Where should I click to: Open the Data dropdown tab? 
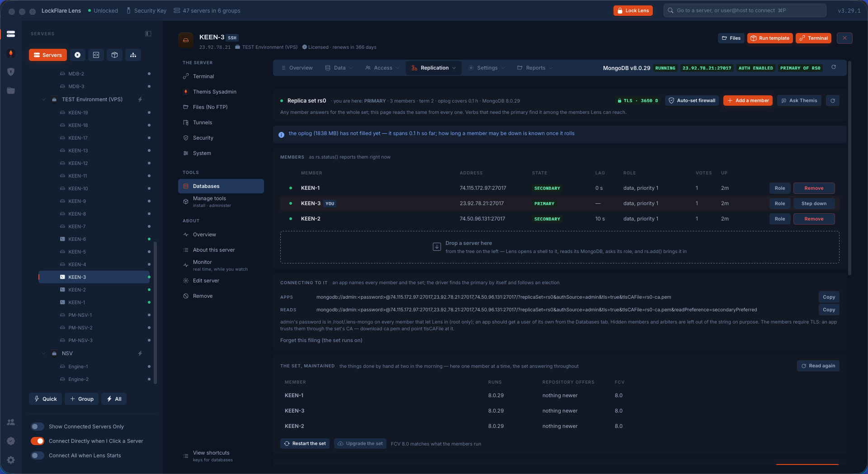(339, 68)
